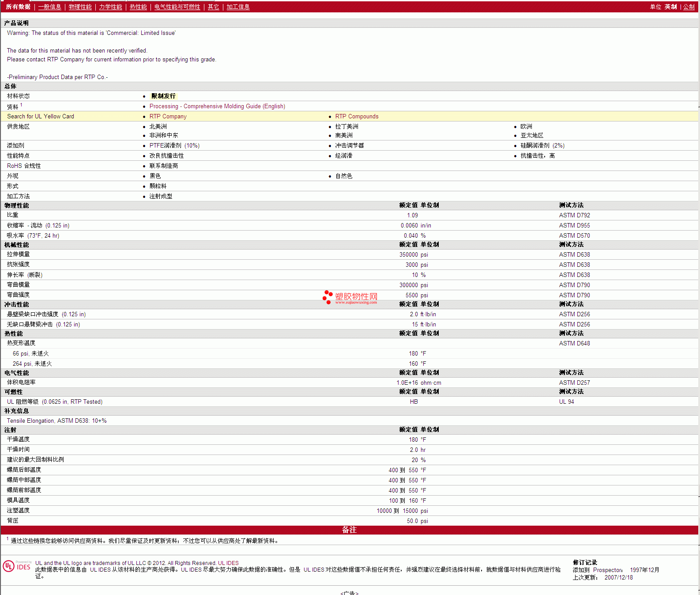700x595 pixels.
Task: Click ASTM D648 test method
Action: 574,344
